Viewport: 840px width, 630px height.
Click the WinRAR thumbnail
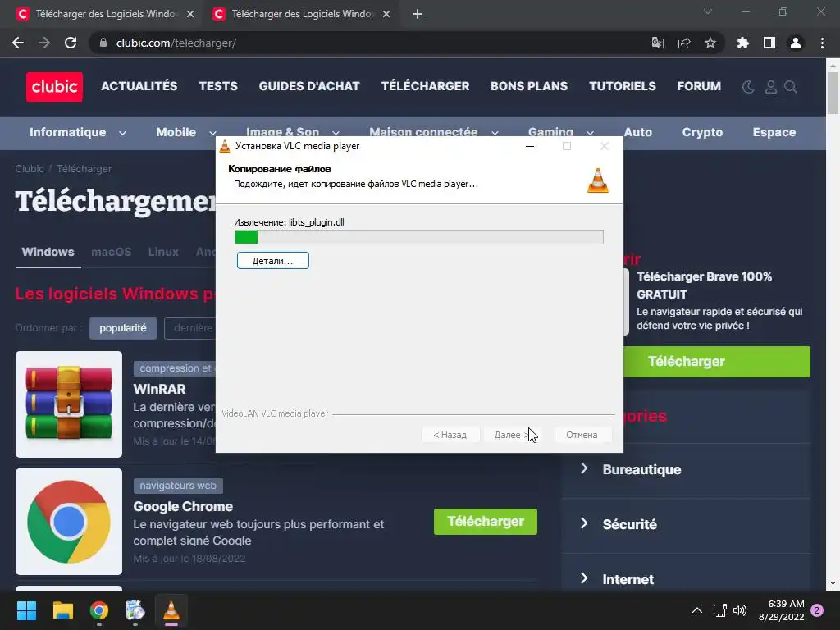[x=69, y=404]
